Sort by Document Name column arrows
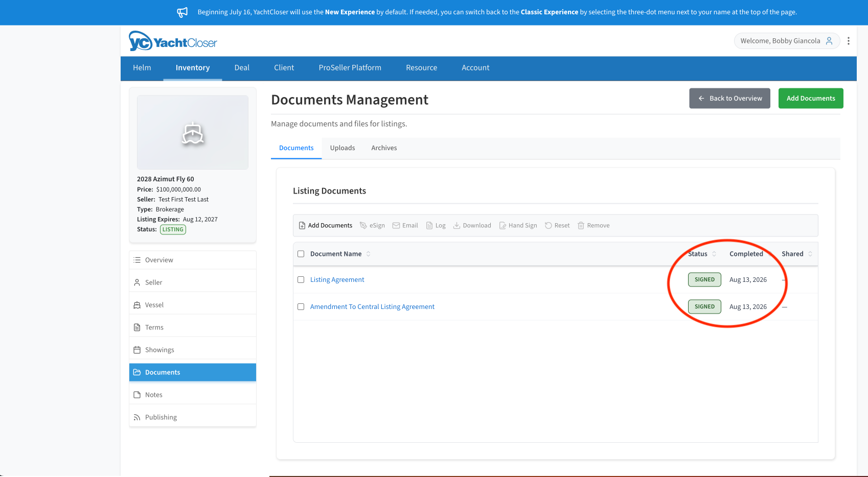Viewport: 868px width, 477px height. (368, 254)
